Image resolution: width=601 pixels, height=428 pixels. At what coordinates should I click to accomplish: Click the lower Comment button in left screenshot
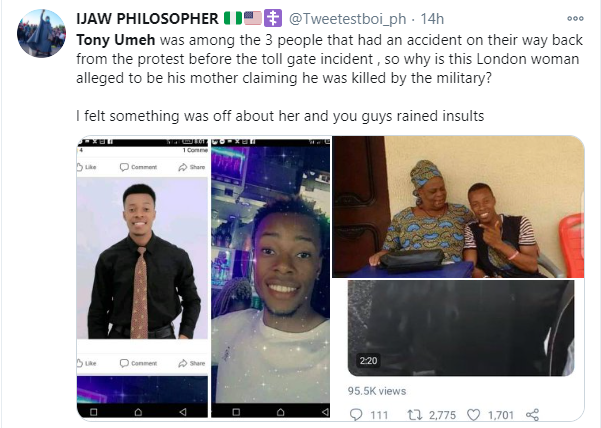point(138,363)
